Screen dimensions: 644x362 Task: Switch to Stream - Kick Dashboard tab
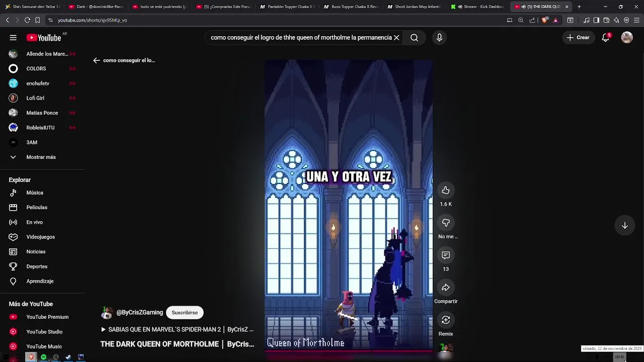tap(478, 7)
